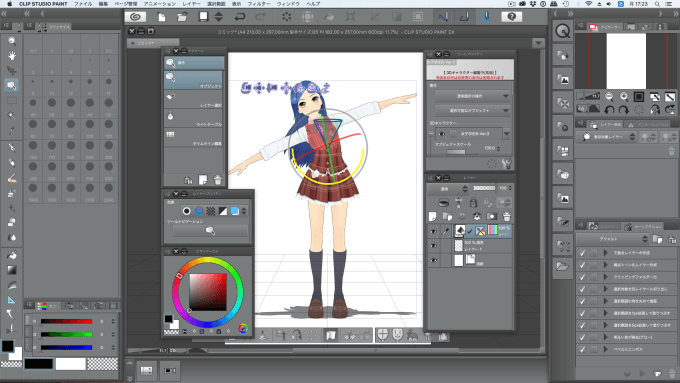Select the Hand move tool
Viewport: 680px width, 383px height.
pos(12,56)
